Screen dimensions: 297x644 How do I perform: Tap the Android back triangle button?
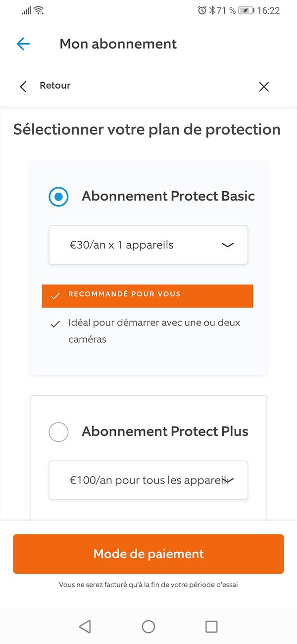(85, 627)
